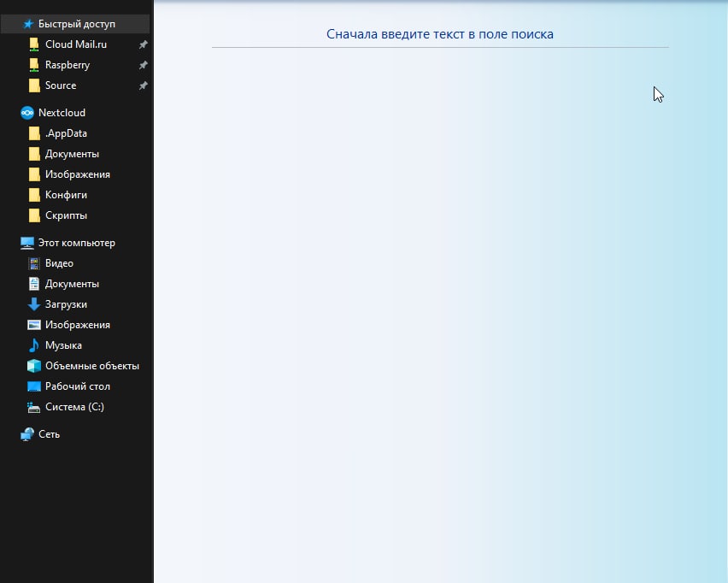The width and height of the screenshot is (728, 583).
Task: Click the Nextcloud Изображения folder icon
Action: (34, 174)
